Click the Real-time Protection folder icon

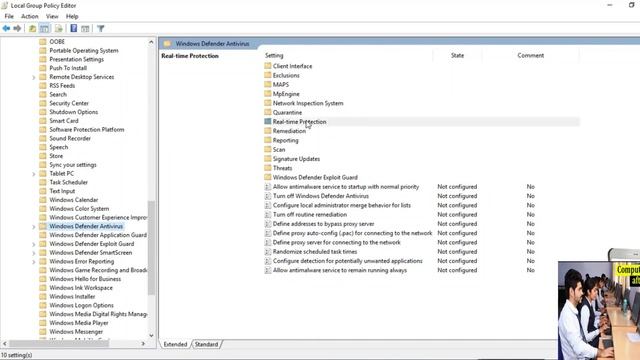coord(268,121)
